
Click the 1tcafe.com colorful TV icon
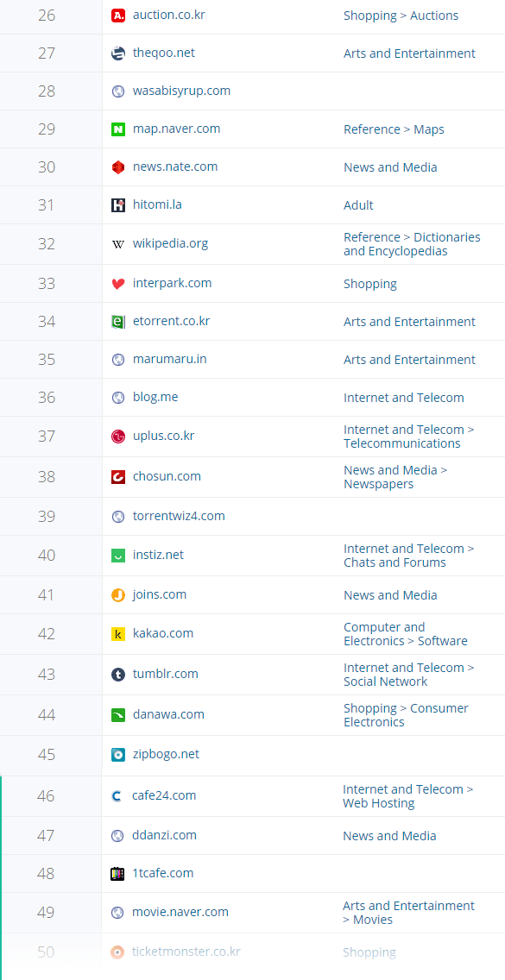(x=117, y=874)
